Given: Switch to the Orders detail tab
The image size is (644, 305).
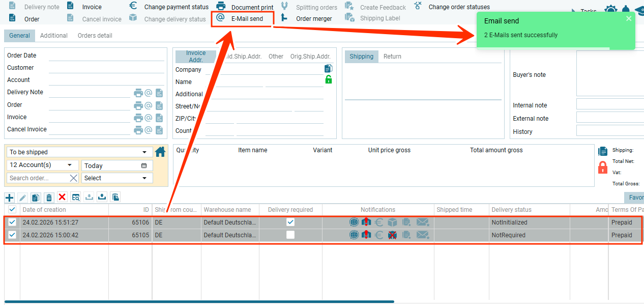Looking at the screenshot, I should [x=95, y=36].
